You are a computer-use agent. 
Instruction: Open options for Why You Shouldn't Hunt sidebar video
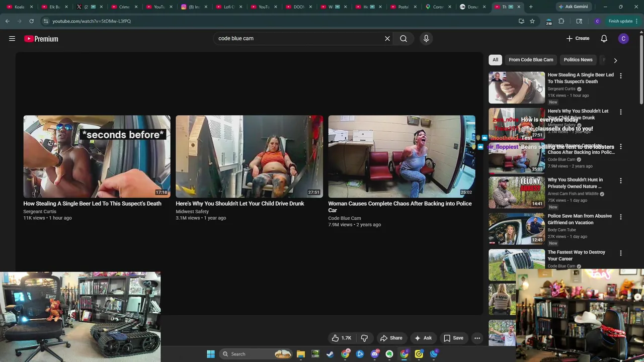click(x=621, y=180)
